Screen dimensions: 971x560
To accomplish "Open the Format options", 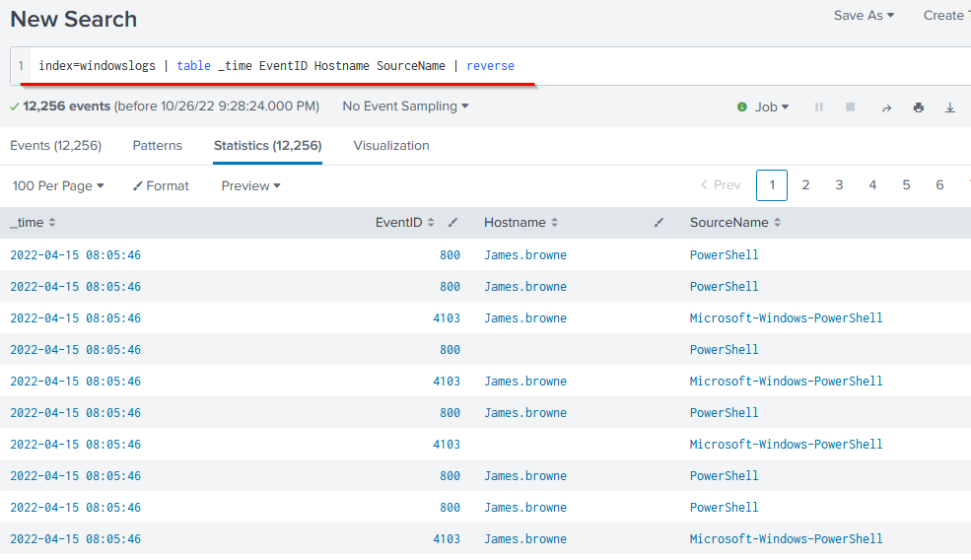I will click(162, 185).
